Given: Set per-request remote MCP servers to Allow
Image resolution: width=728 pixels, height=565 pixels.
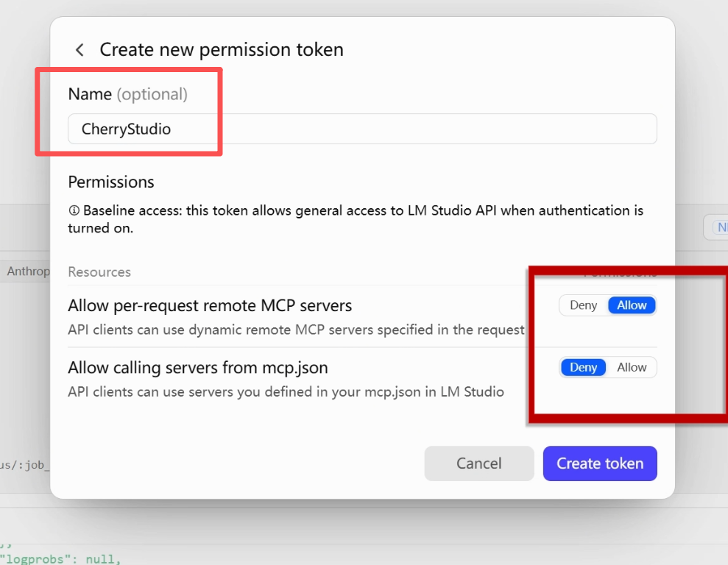Looking at the screenshot, I should 632,305.
